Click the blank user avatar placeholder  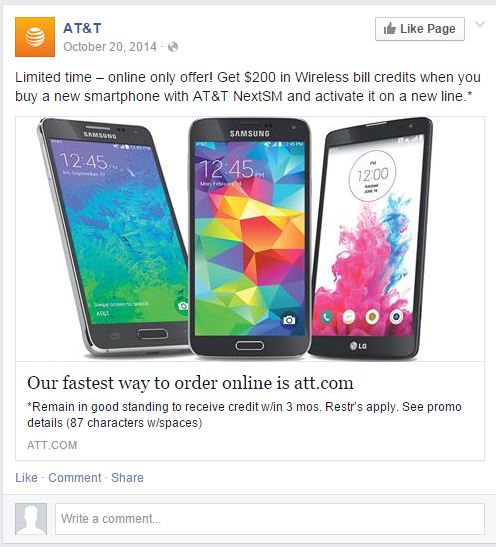tap(31, 519)
